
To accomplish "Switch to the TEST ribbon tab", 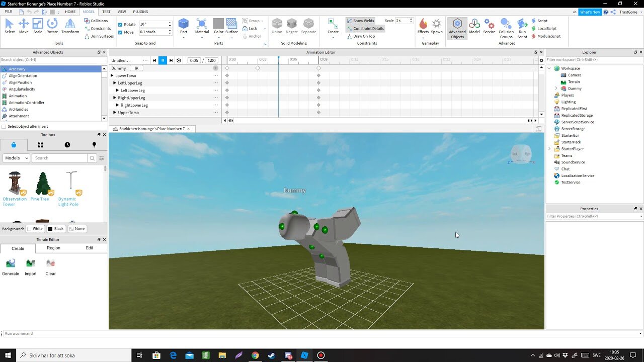I will coord(106,12).
